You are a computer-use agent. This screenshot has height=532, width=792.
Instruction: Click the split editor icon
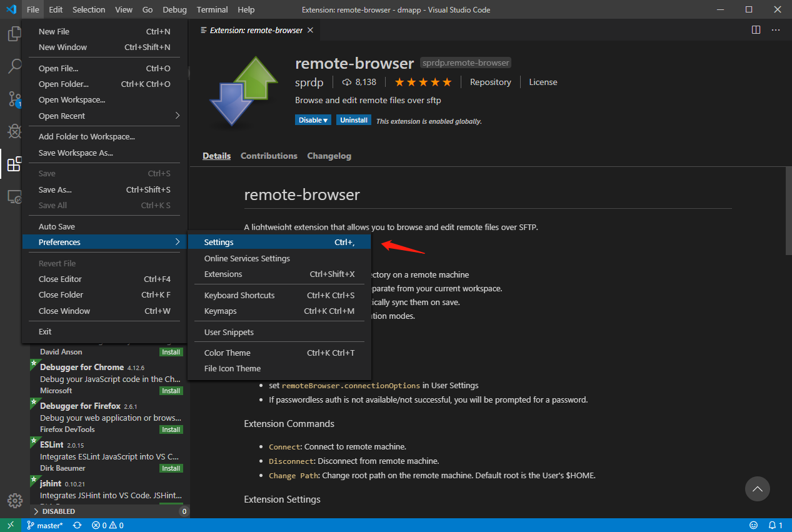pyautogui.click(x=756, y=29)
